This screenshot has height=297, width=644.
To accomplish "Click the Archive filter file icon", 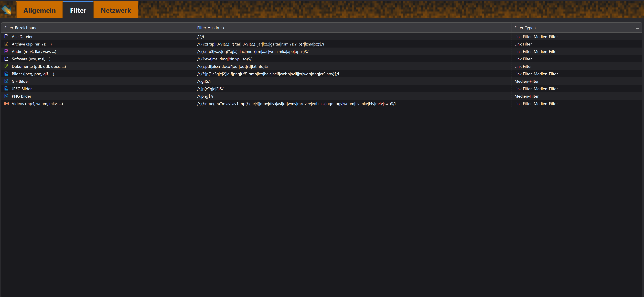I will click(x=6, y=44).
